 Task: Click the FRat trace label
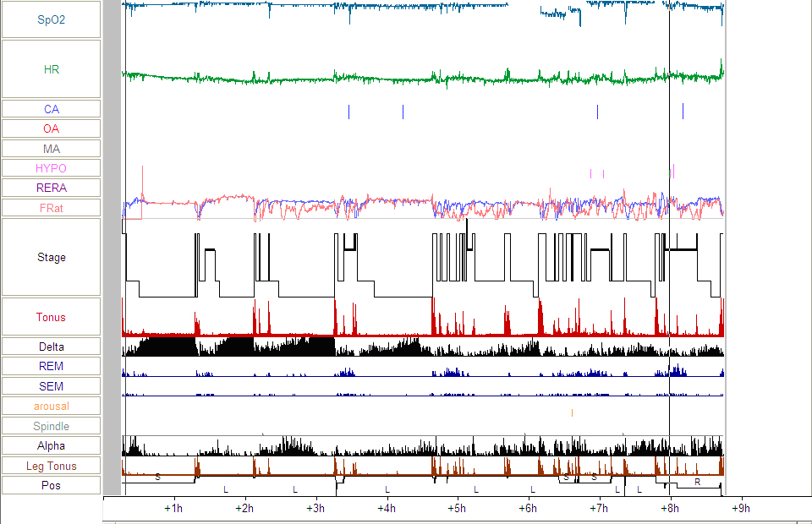(x=51, y=208)
